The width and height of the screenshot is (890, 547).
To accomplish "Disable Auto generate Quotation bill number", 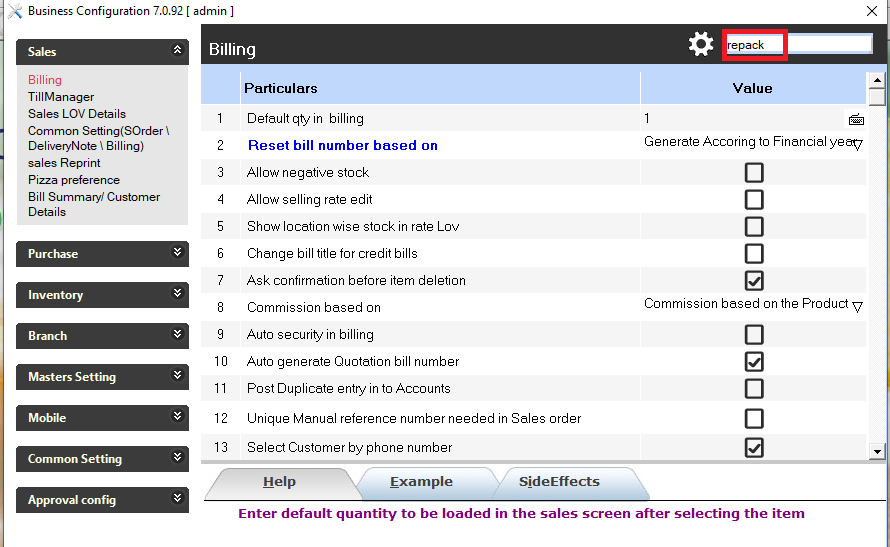I will click(754, 361).
